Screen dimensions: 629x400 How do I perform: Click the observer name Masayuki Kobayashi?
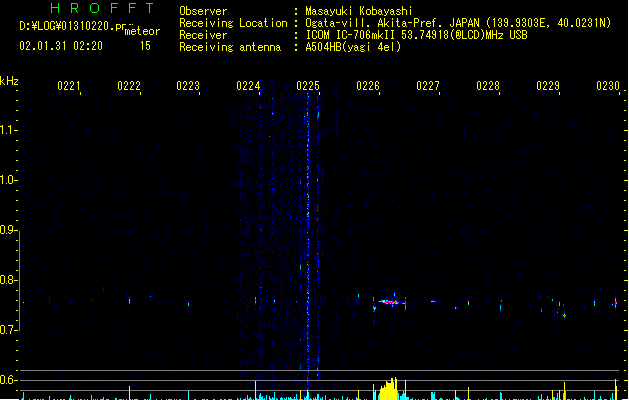click(359, 11)
